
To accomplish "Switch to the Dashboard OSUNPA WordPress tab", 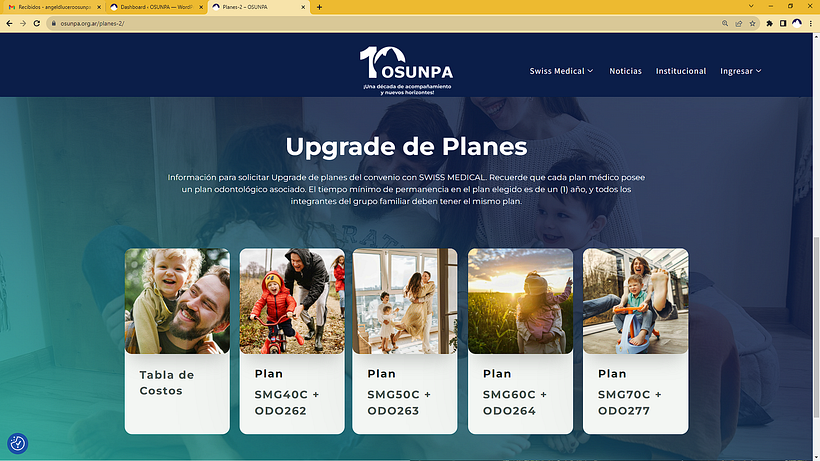I will tap(156, 7).
